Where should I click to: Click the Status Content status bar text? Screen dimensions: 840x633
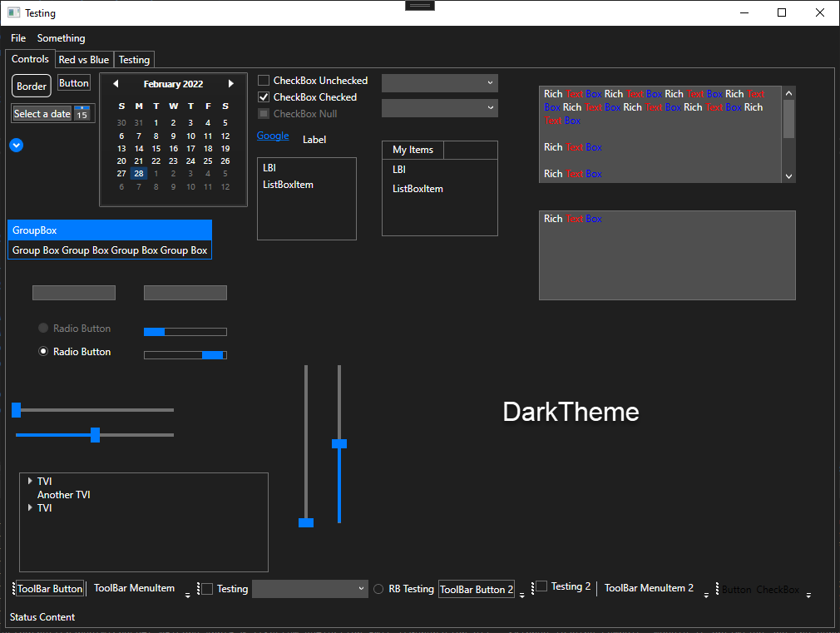42,617
